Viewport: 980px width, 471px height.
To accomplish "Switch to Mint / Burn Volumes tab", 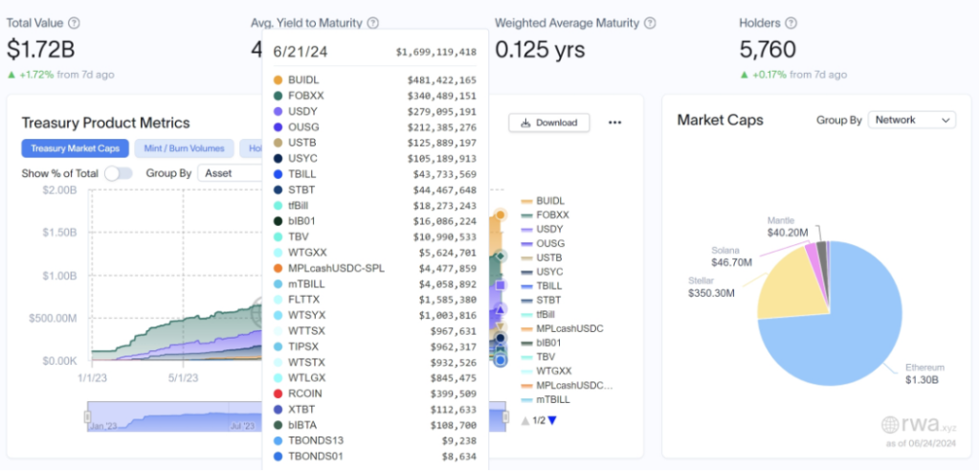I will coord(184,148).
